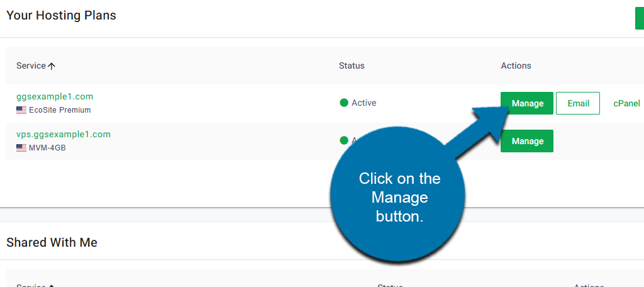
Task: Sort hosting plans by Service column header
Action: [31, 66]
